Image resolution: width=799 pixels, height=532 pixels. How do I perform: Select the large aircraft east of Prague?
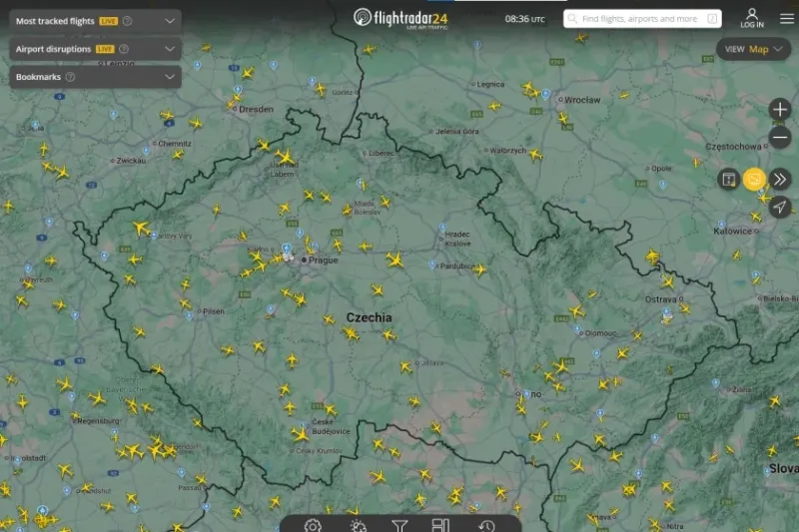click(395, 261)
